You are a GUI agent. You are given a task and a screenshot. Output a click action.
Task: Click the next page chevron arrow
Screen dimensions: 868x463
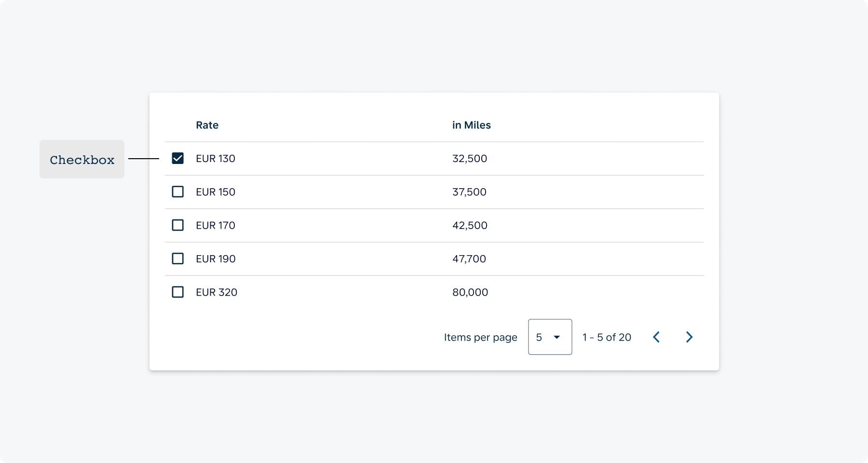tap(689, 337)
